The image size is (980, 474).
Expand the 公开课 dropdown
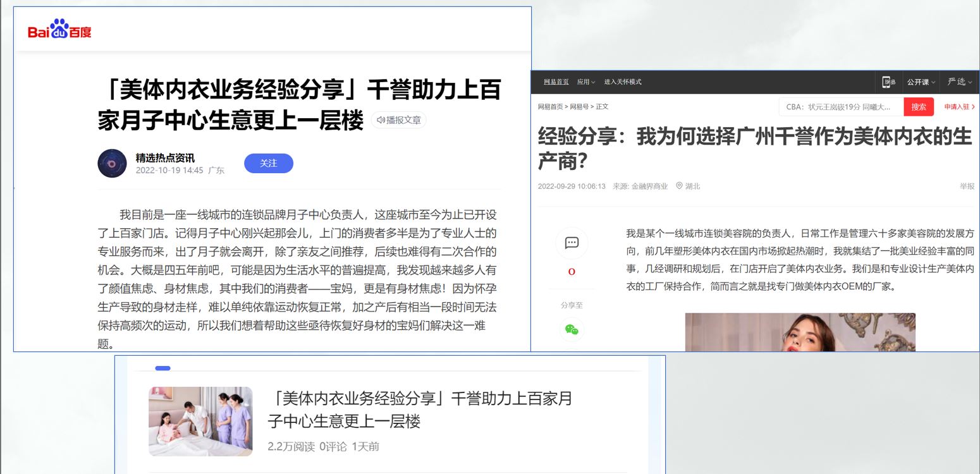[x=921, y=82]
